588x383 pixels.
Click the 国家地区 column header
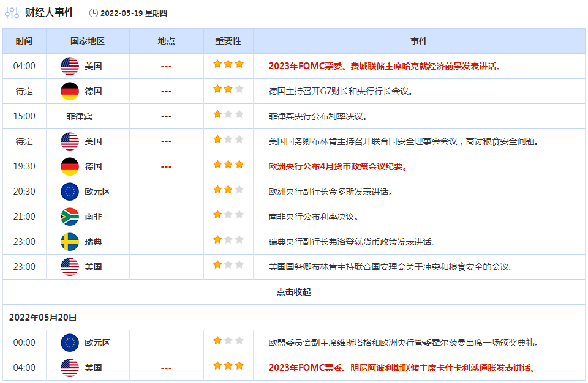tap(88, 41)
